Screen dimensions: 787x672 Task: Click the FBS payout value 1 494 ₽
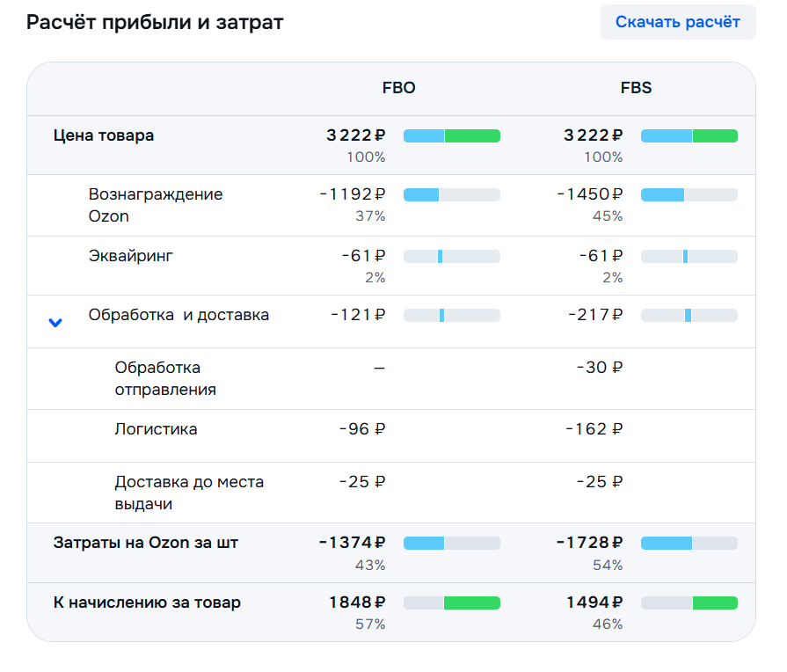pos(593,603)
